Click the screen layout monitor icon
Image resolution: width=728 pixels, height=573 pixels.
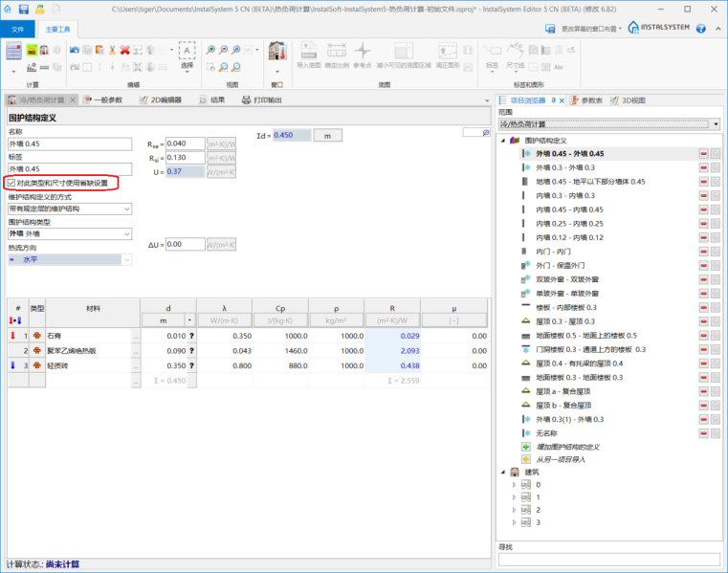click(550, 29)
